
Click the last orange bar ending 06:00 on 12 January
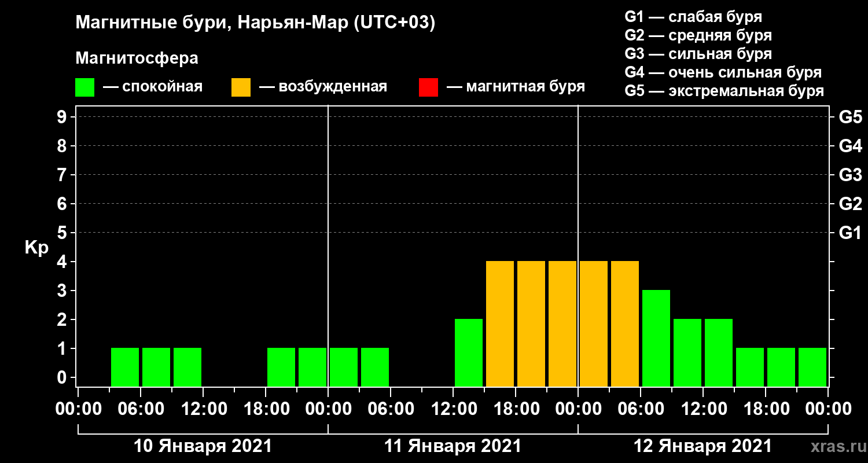point(625,324)
